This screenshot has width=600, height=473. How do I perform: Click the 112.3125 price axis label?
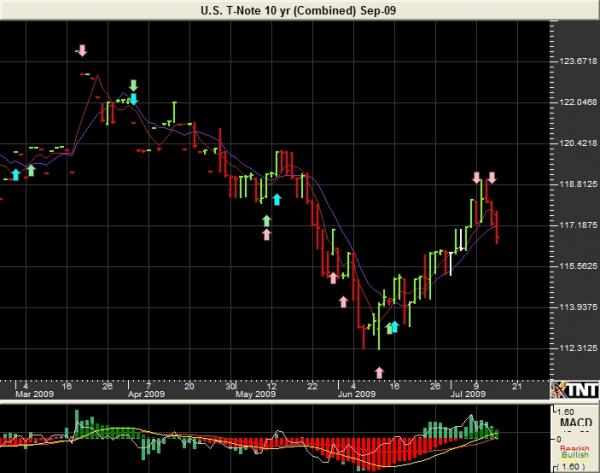tap(574, 348)
